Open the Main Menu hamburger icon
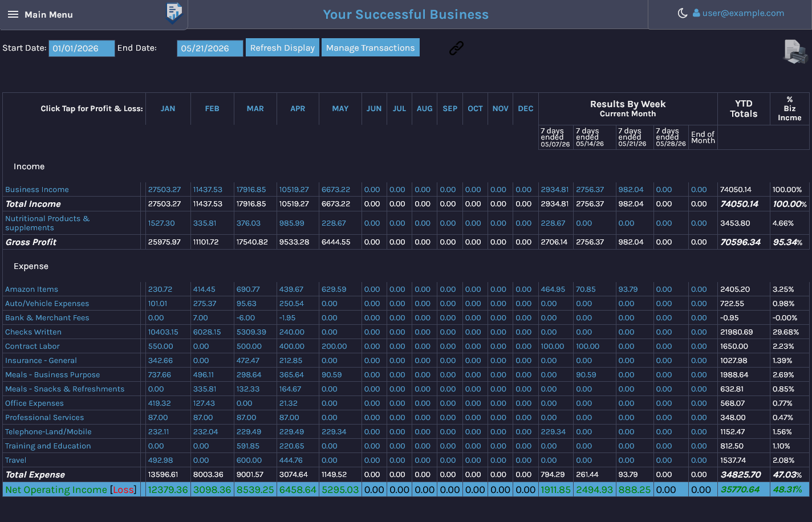 [x=13, y=15]
